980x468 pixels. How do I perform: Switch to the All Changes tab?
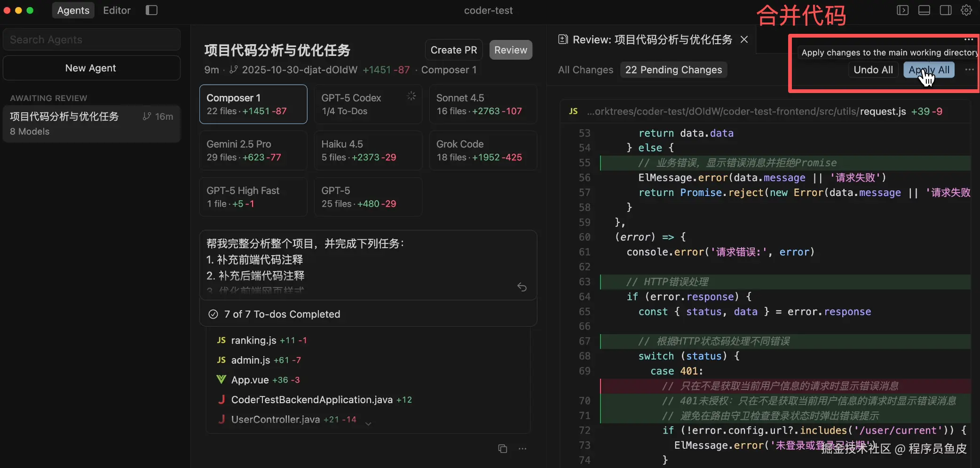tap(585, 70)
